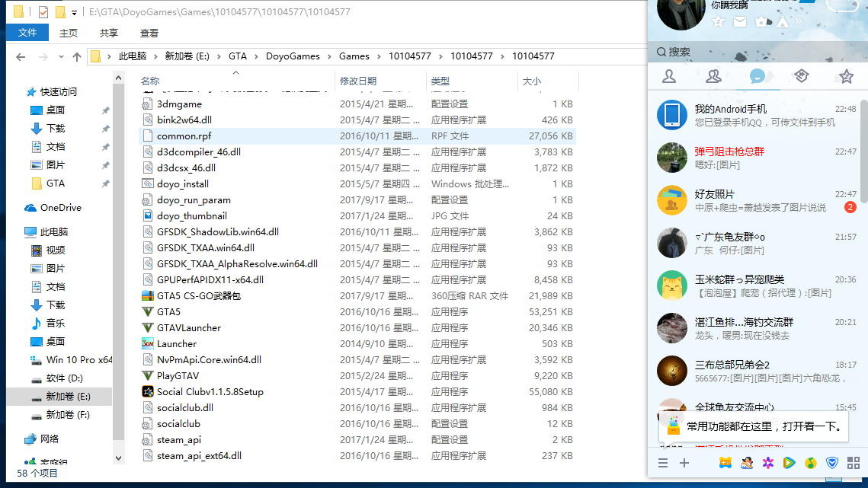Click the Up one level arrow
The image size is (868, 488).
(x=77, y=56)
